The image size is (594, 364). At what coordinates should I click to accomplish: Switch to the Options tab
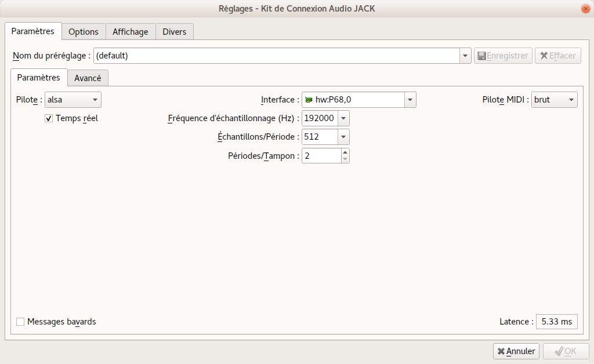(84, 32)
